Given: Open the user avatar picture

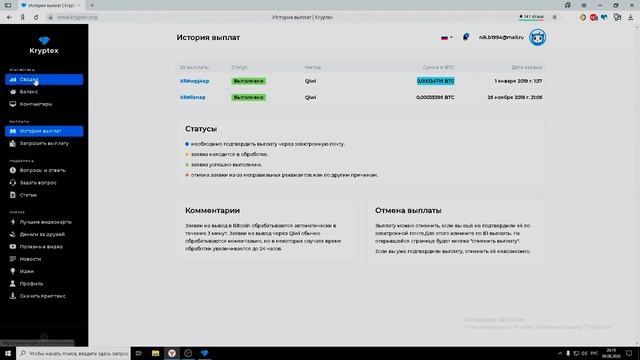Looking at the screenshot, I should [537, 38].
